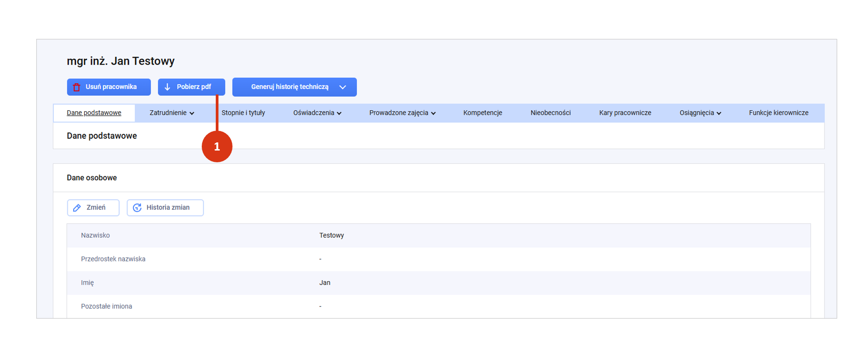This screenshot has height=363, width=868.
Task: Open the Stopnie i tytuły tab
Action: pyautogui.click(x=243, y=113)
